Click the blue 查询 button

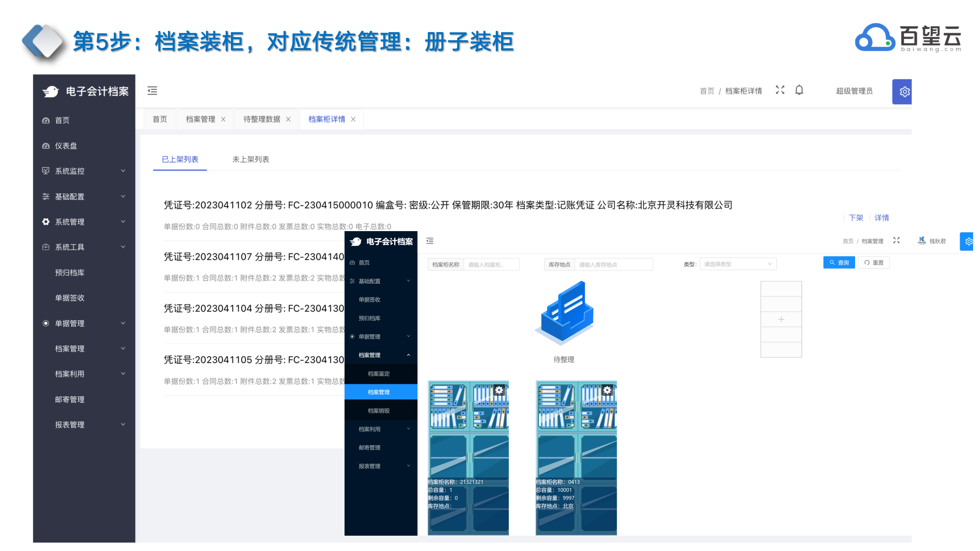pos(838,262)
